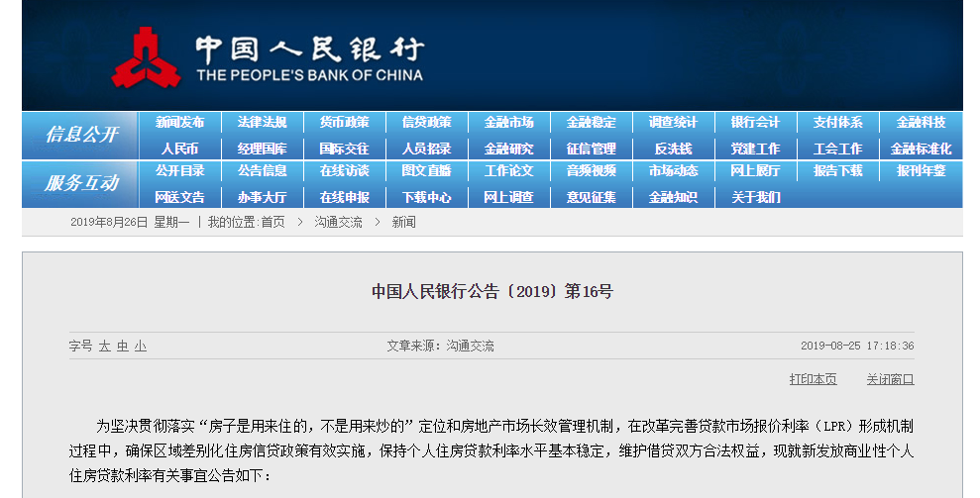Screen dimensions: 980x498
Task: Set font size to 中
Action: tap(123, 347)
